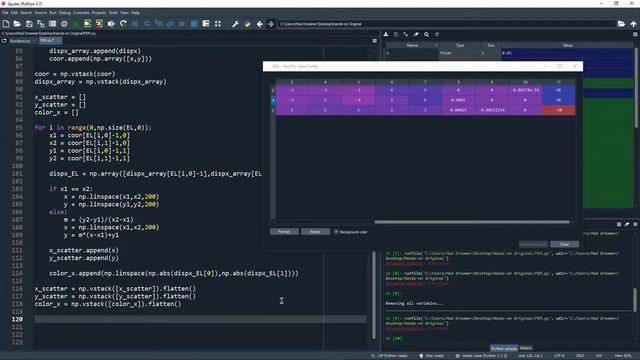Open the Run menu
Screen dimensions: 640x360
tap(53, 13)
